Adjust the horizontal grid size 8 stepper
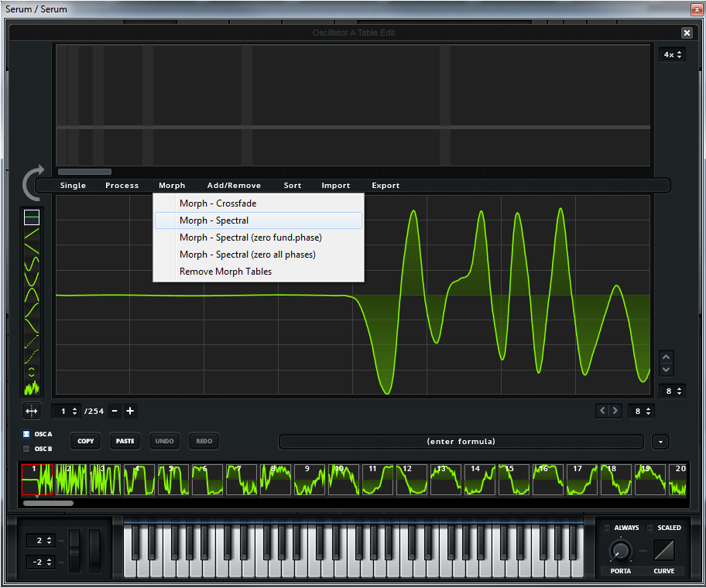706x588 pixels. tap(641, 411)
